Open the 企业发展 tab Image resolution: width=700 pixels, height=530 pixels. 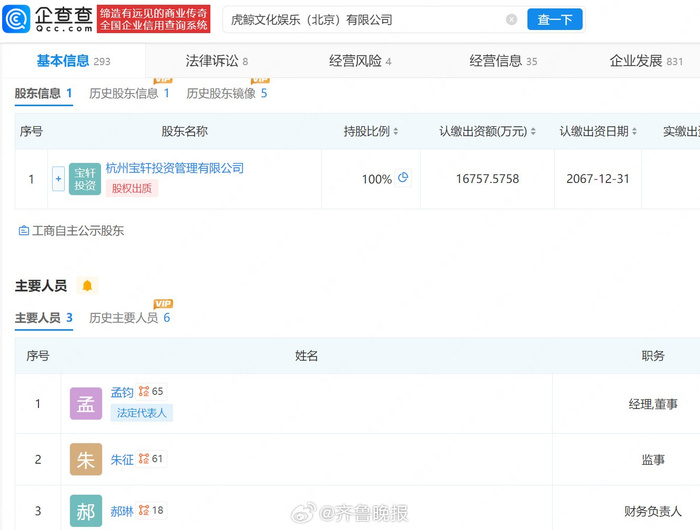[646, 61]
